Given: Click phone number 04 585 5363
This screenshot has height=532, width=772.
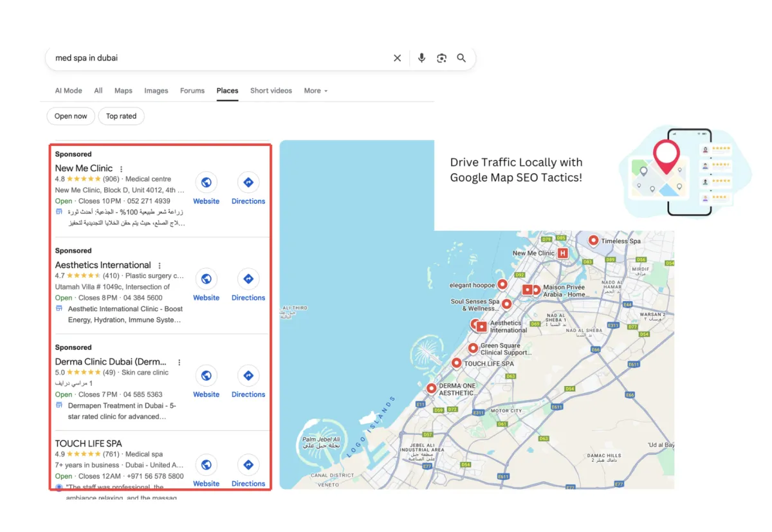Looking at the screenshot, I should pos(143,394).
